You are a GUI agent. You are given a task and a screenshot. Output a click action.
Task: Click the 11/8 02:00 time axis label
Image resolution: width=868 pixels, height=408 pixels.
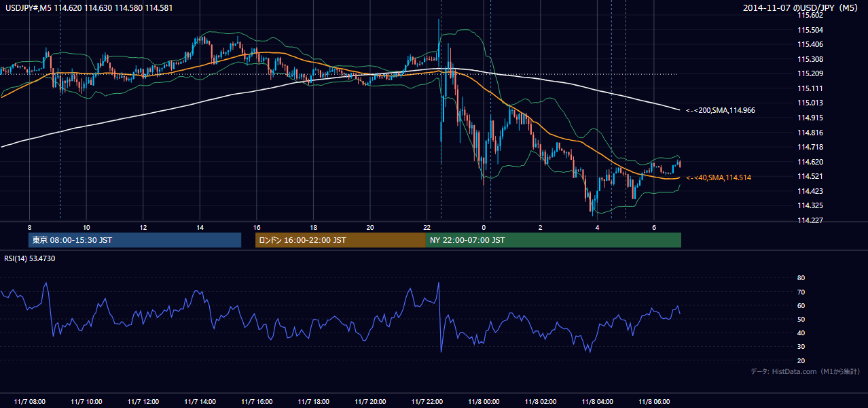[x=540, y=402]
